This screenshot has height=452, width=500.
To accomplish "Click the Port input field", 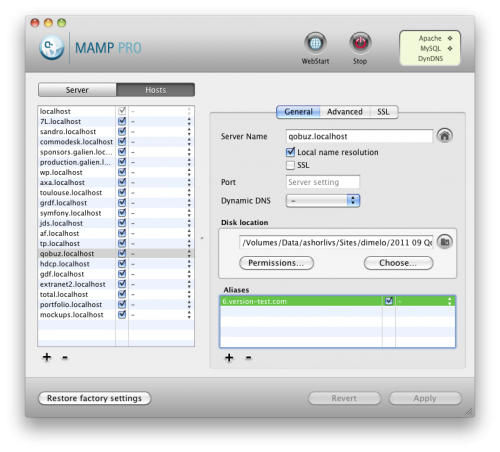I will click(x=323, y=182).
